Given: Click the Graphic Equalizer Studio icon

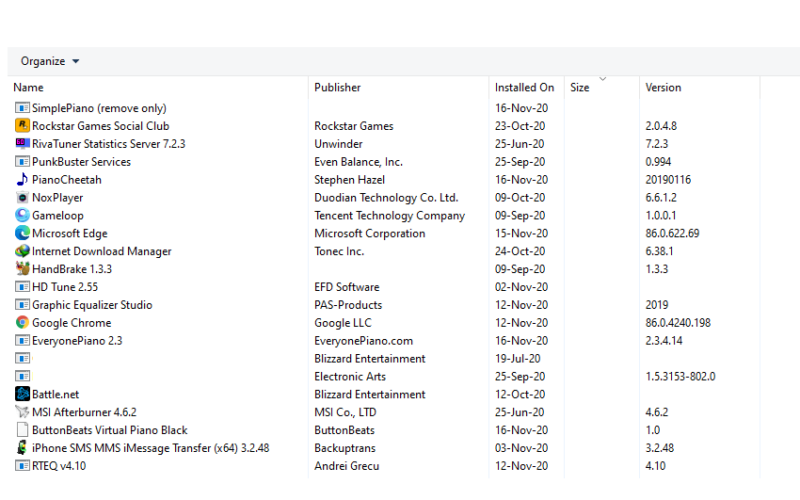Looking at the screenshot, I should (x=22, y=305).
